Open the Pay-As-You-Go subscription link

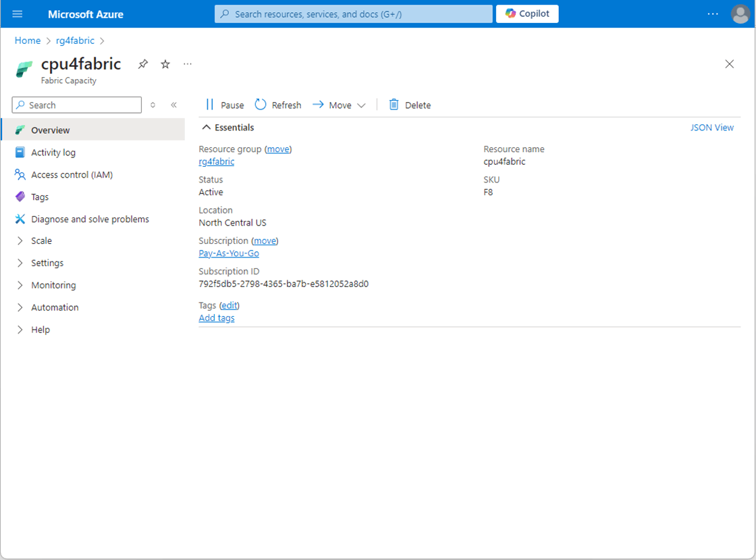tap(229, 253)
